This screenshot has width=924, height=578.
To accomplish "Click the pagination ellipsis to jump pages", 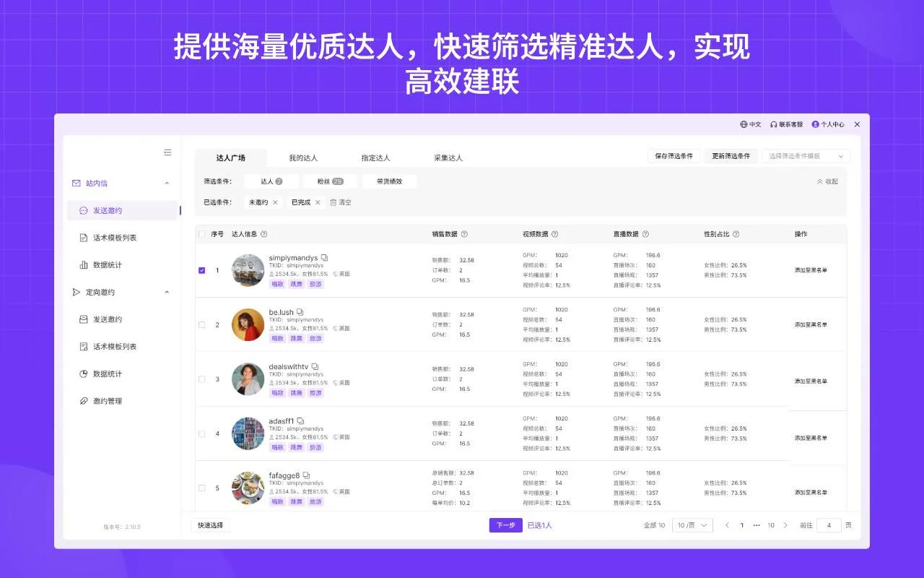I will pos(757,525).
